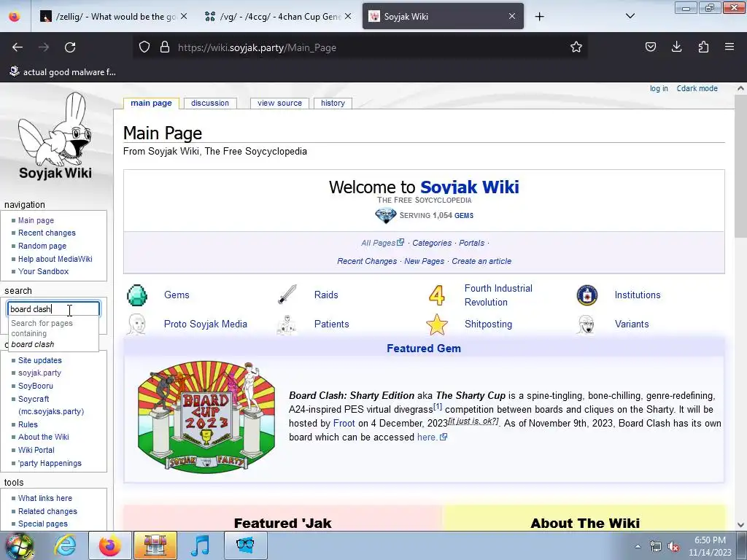The width and height of the screenshot is (747, 560).
Task: Bookmark this page with the star icon
Action: tap(576, 47)
